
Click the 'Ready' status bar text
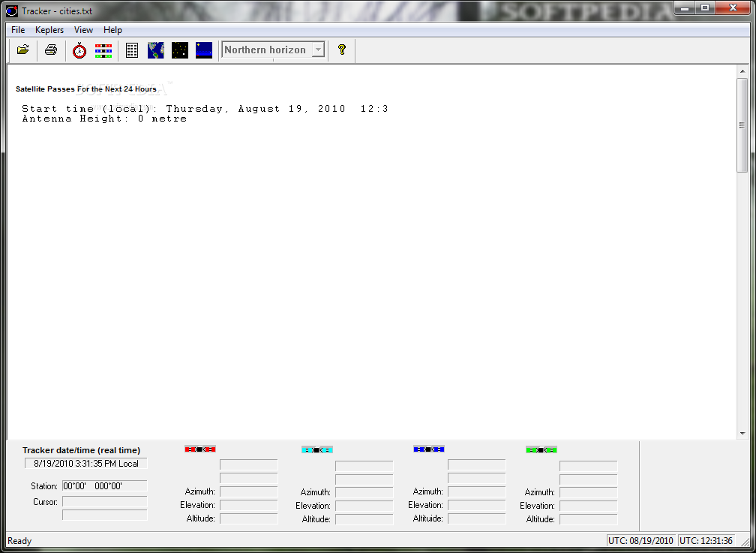pyautogui.click(x=19, y=541)
